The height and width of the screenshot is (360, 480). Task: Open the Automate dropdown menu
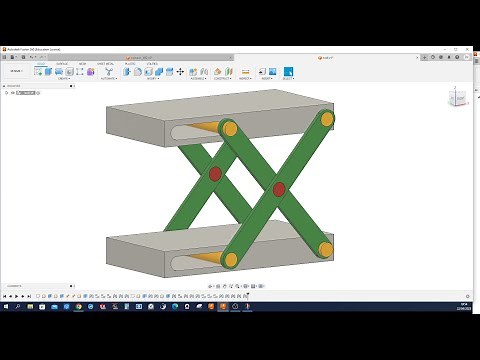[109, 79]
